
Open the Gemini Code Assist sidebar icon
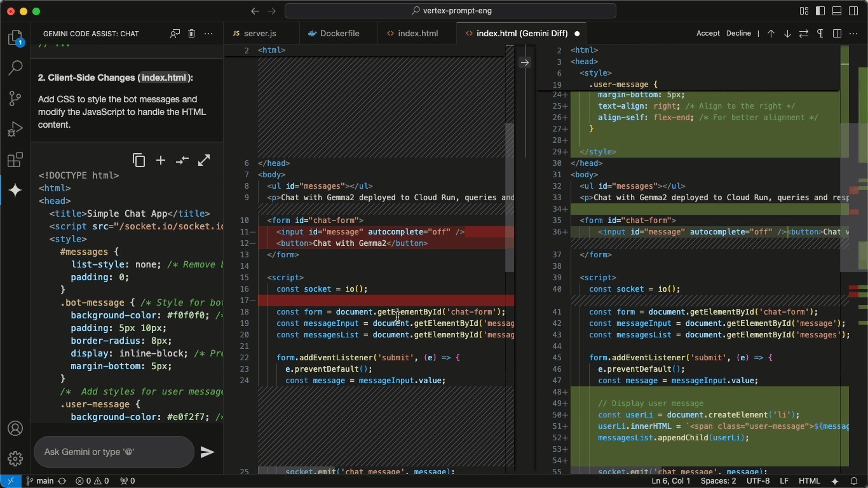point(15,190)
